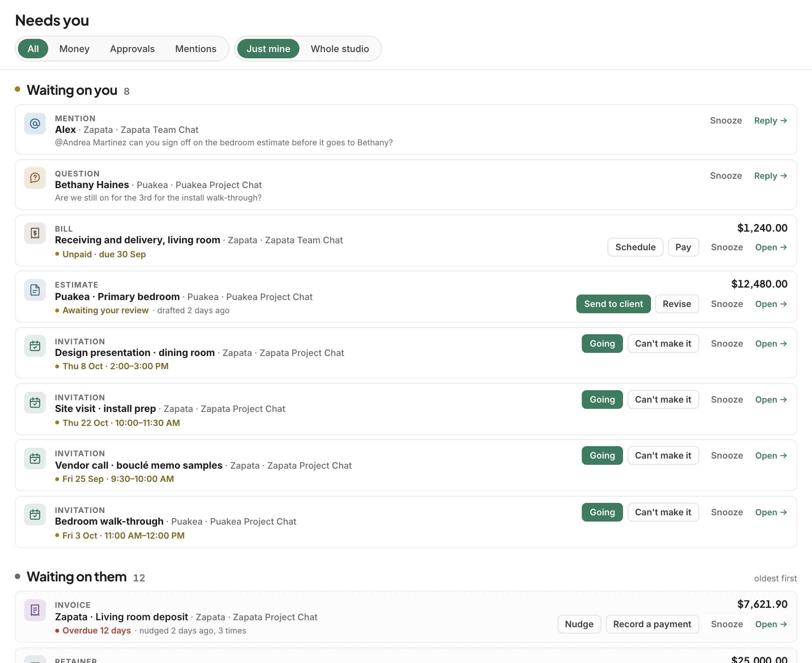Click the "Waiting on them" section heading
812x663 pixels.
click(x=77, y=577)
